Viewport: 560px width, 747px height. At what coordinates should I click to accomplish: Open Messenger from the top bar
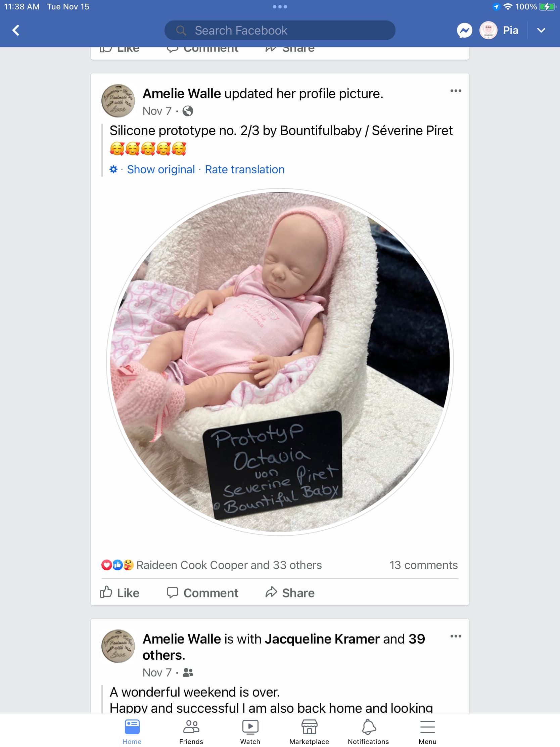point(464,30)
